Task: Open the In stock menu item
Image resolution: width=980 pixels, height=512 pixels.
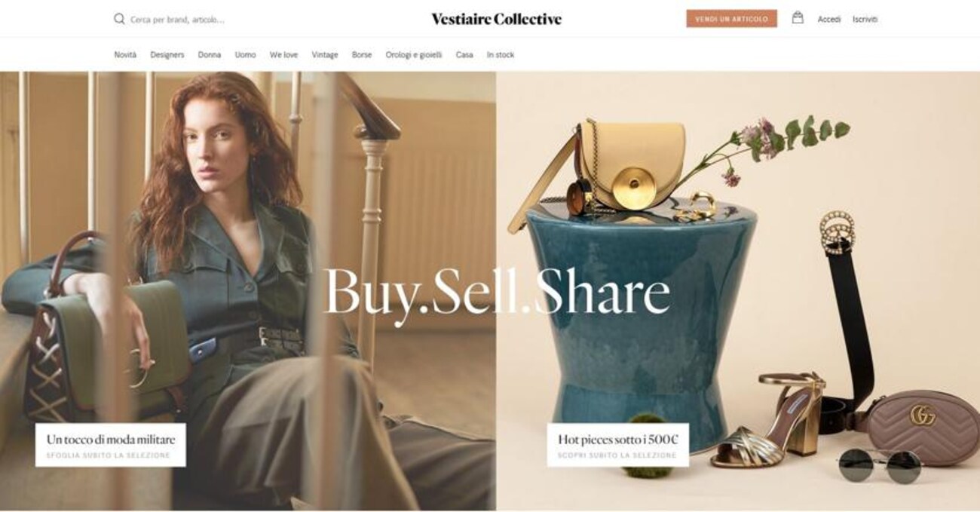Action: tap(501, 55)
